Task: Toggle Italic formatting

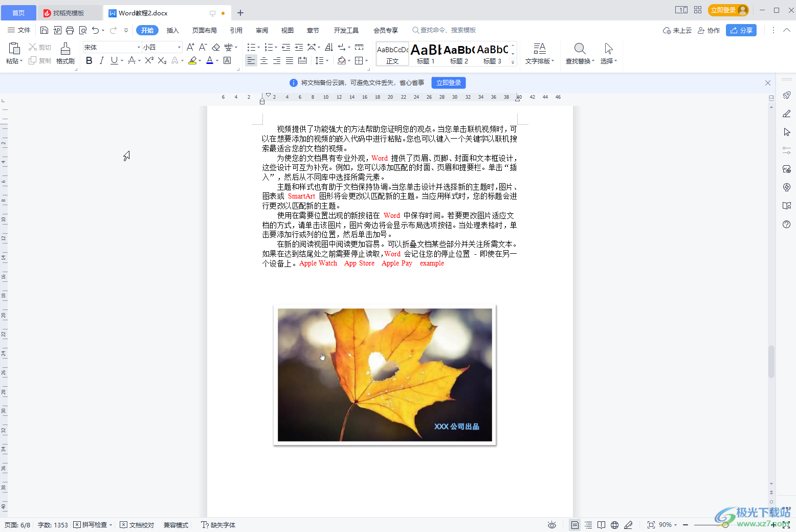Action: click(x=101, y=60)
